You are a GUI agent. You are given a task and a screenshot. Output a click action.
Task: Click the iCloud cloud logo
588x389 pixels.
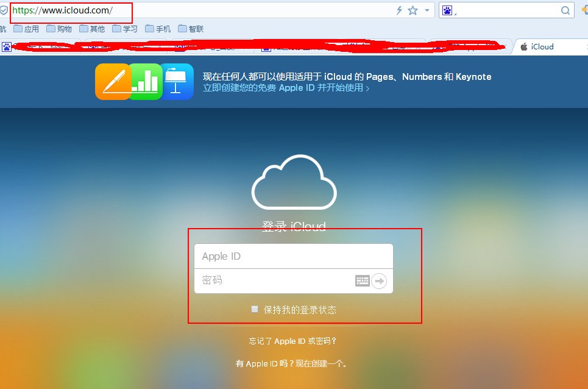click(294, 182)
